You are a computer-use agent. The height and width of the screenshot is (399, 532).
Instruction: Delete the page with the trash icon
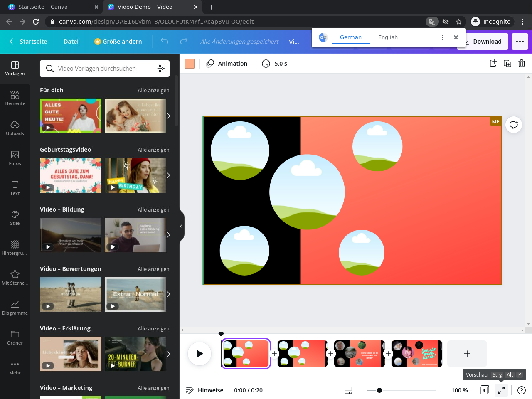tap(522, 64)
